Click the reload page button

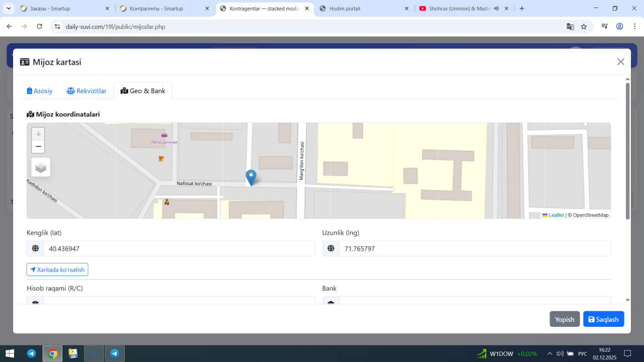[39, 27]
